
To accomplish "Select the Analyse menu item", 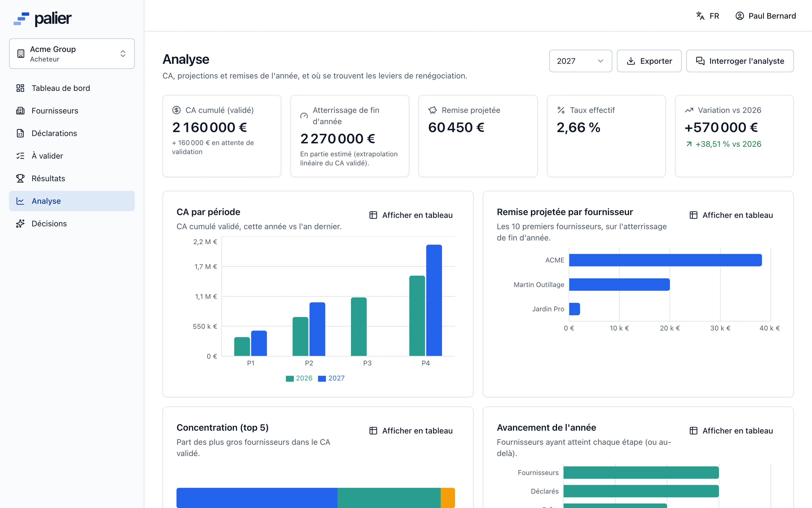I will [72, 201].
